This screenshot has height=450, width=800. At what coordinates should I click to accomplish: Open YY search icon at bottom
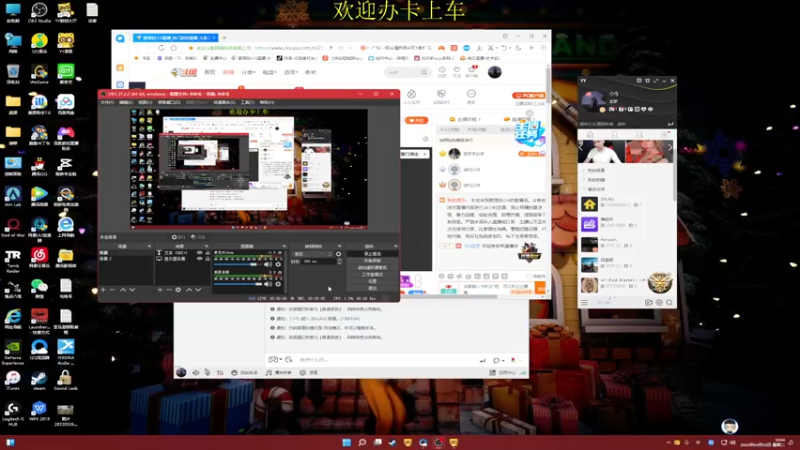669,303
